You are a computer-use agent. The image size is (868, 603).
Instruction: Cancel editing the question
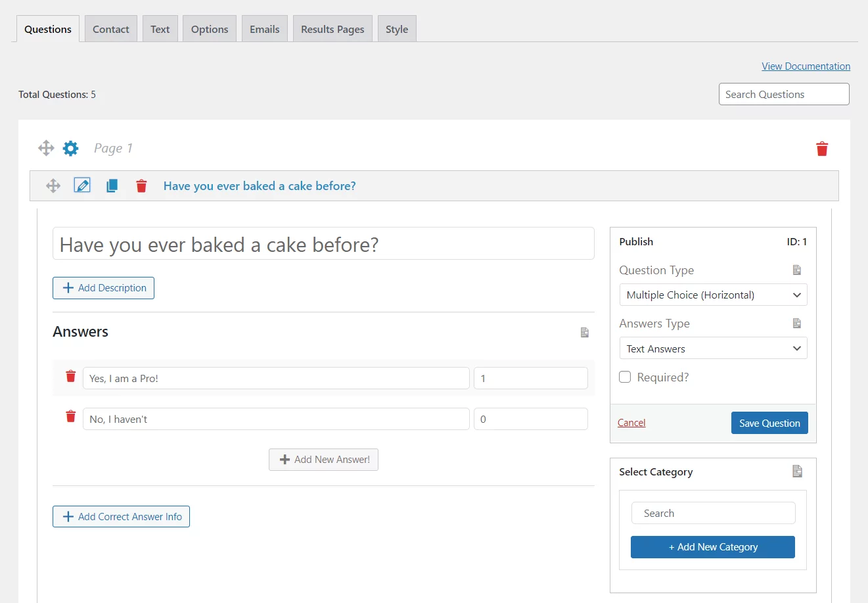pos(631,423)
